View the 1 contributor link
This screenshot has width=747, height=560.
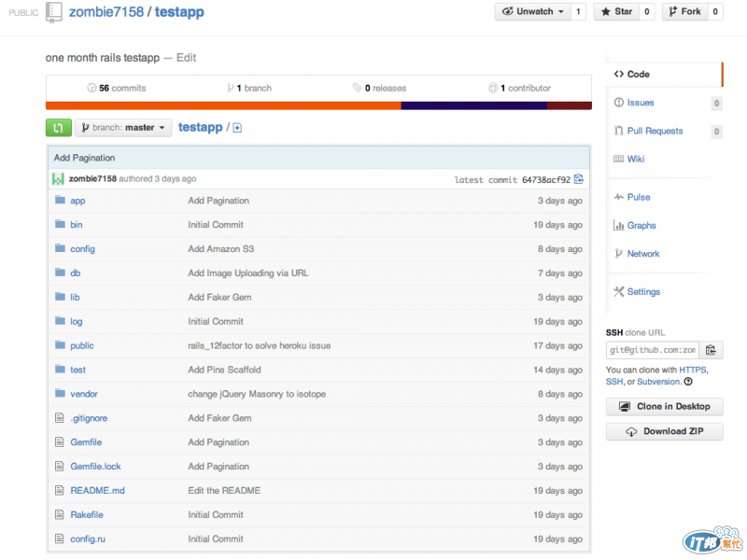click(x=520, y=88)
